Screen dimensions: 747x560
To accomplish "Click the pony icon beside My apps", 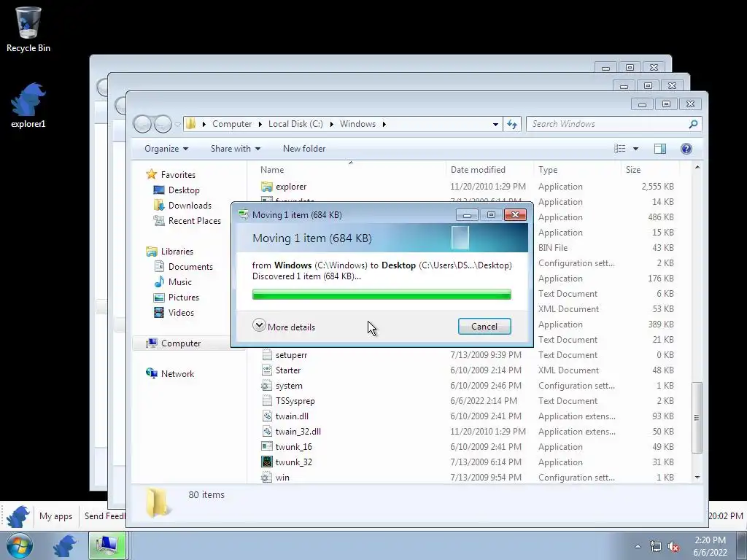I will [x=18, y=516].
